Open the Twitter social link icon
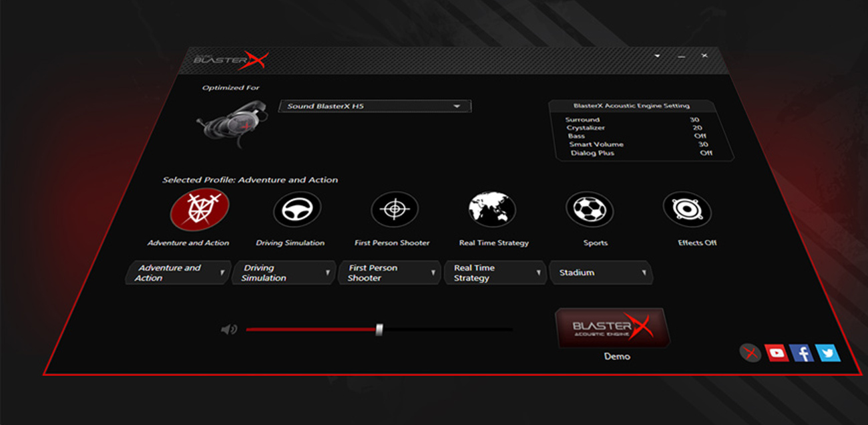Viewport: 868px width, 425px height. pos(827,353)
